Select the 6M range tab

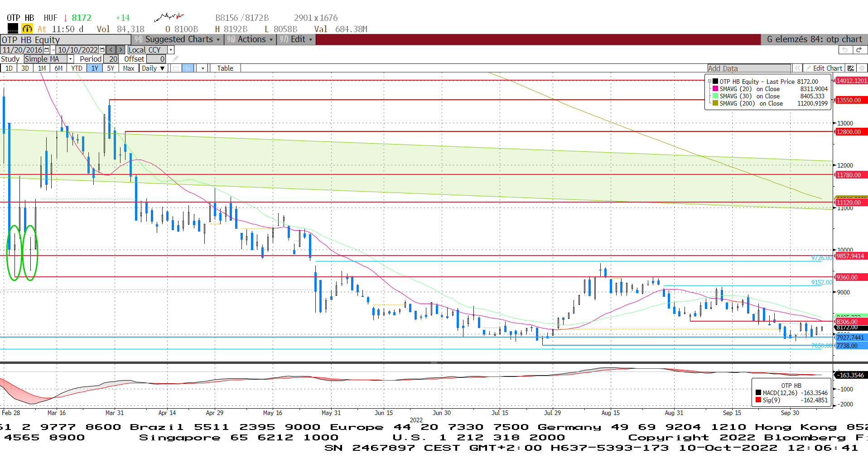click(x=58, y=68)
